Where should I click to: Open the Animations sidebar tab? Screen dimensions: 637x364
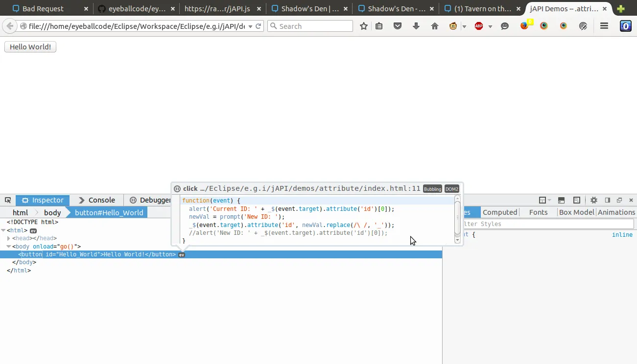click(x=616, y=212)
